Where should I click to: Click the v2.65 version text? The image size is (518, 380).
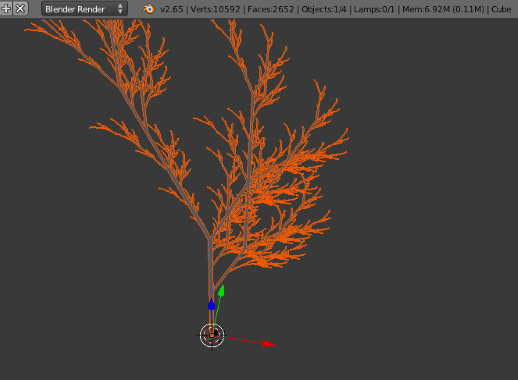click(x=172, y=9)
